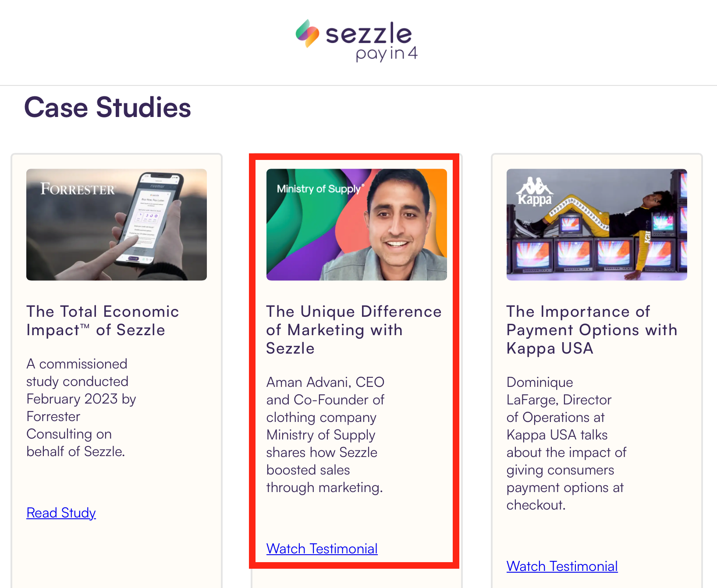Click Watch Testimonial under Ministry of Supply
The width and height of the screenshot is (717, 588).
click(322, 549)
